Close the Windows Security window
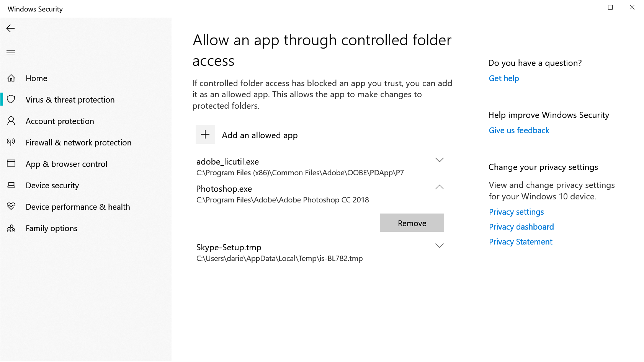 point(632,7)
